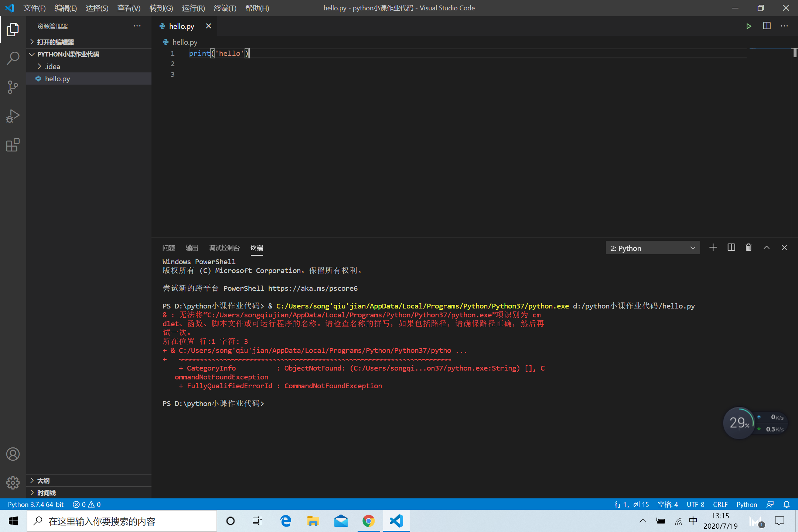
Task: Open the Manage gear settings icon
Action: pos(13,482)
